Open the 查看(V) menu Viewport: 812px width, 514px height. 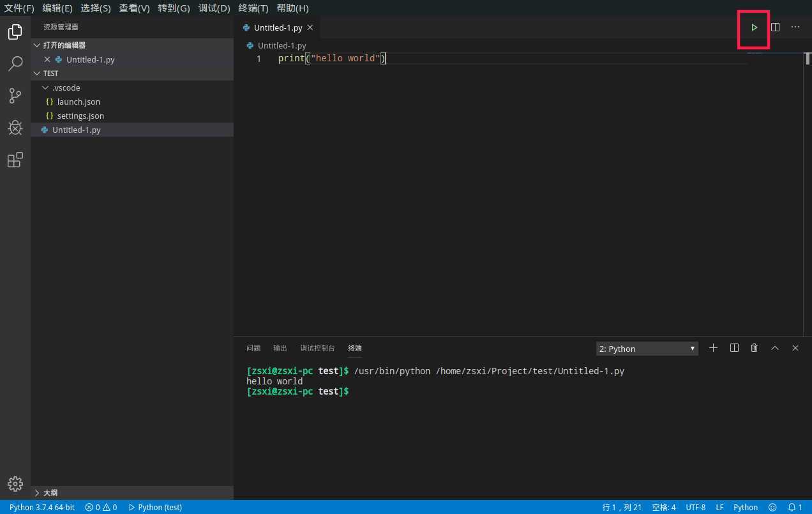tap(134, 8)
